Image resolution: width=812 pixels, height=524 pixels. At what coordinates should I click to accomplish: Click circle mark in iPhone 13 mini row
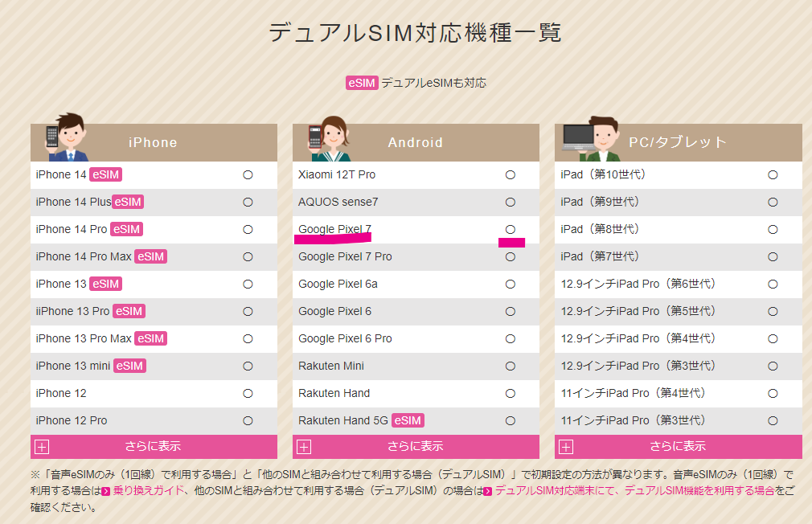click(x=248, y=366)
